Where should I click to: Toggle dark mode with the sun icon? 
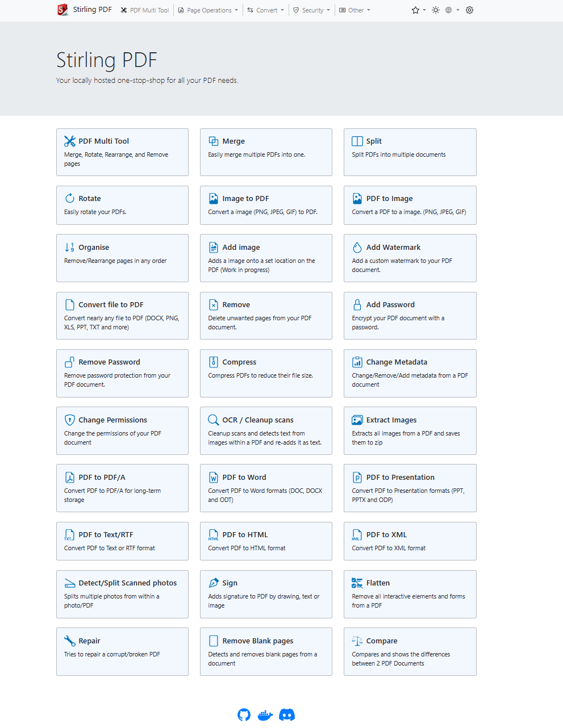click(436, 10)
